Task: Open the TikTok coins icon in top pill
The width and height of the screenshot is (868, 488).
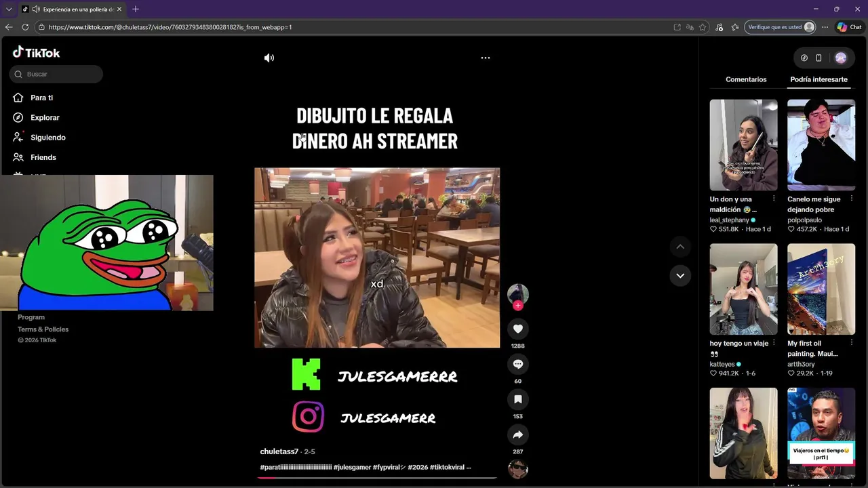Action: (804, 58)
